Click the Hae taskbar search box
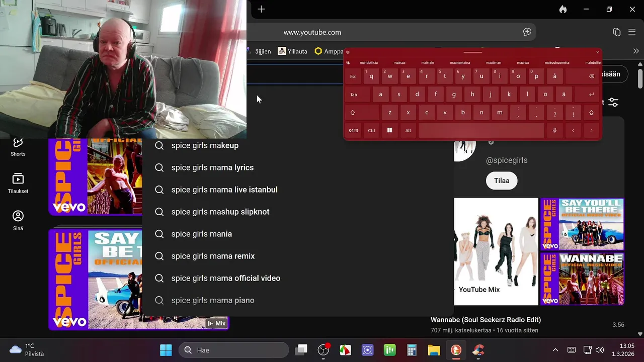Viewport: 644px width, 362px height. pos(234,350)
